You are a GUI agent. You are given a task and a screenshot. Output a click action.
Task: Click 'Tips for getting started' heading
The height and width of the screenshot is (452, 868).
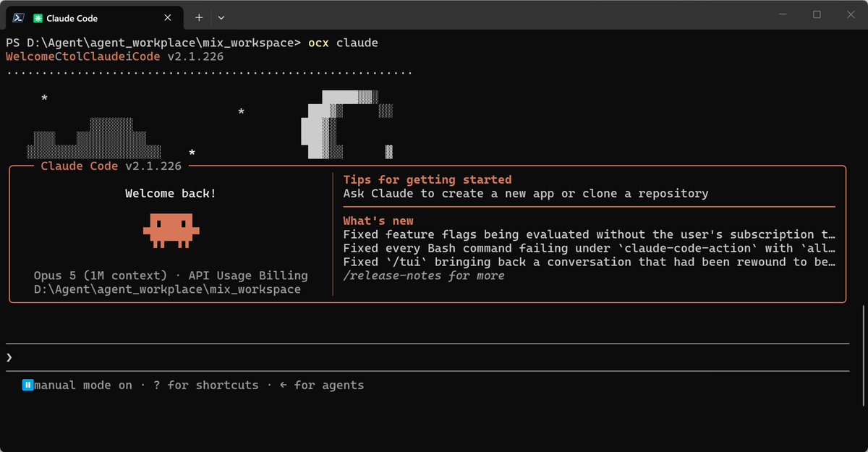[x=427, y=179]
